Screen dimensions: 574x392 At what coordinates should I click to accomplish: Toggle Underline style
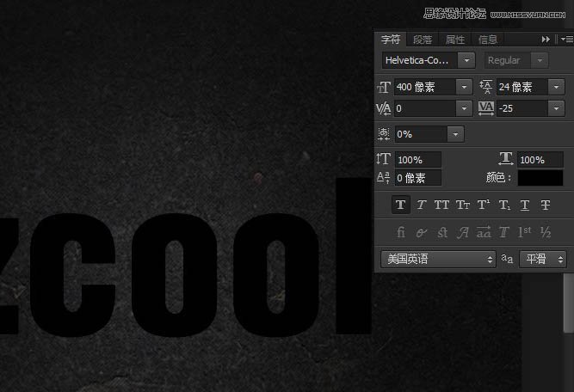click(x=525, y=205)
